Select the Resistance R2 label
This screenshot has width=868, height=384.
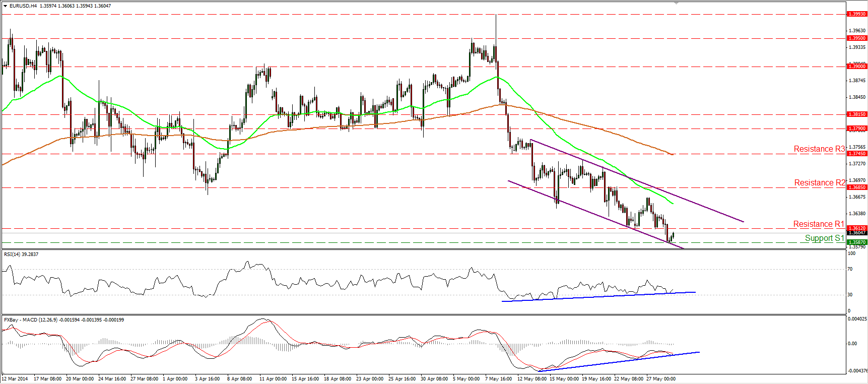click(x=820, y=182)
